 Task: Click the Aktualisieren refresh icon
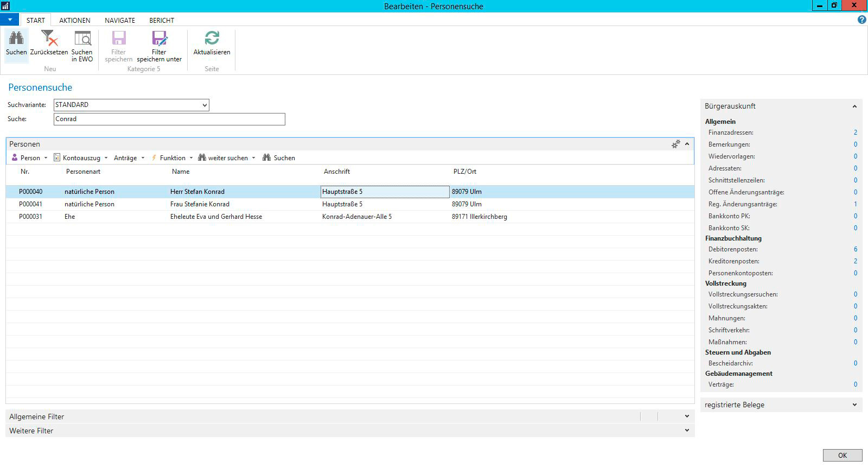[212, 39]
